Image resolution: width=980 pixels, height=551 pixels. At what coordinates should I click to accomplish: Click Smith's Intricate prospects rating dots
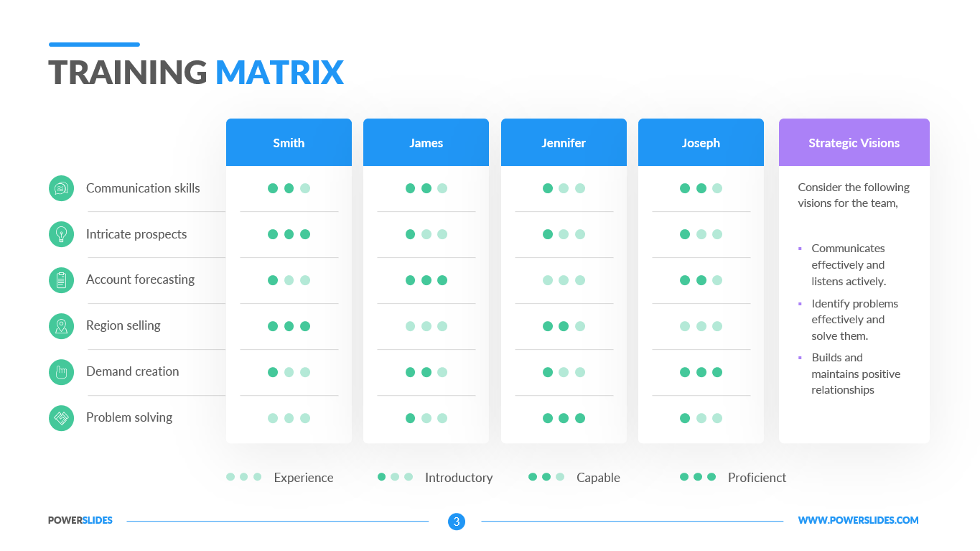tap(289, 234)
